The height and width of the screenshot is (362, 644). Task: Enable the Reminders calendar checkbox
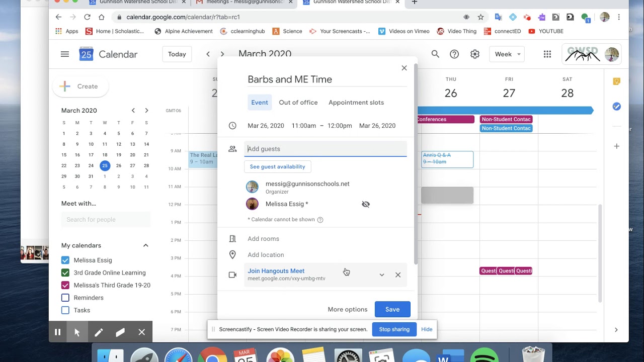pos(65,298)
